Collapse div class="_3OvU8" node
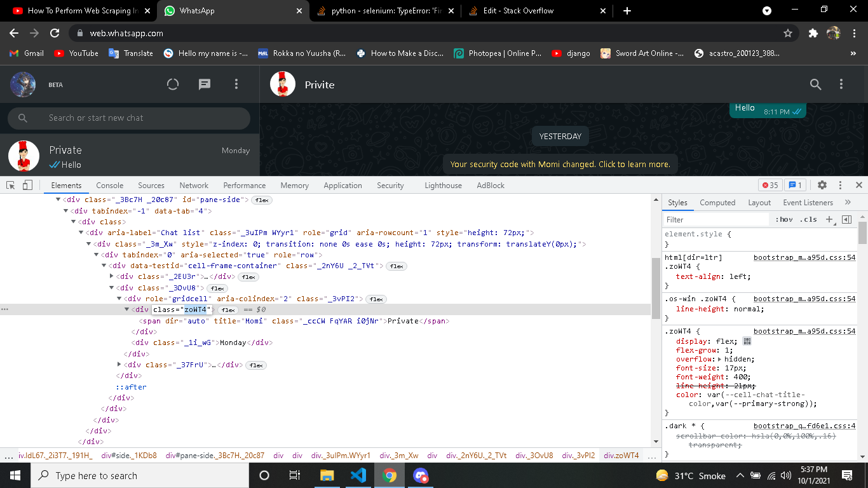 click(x=111, y=288)
